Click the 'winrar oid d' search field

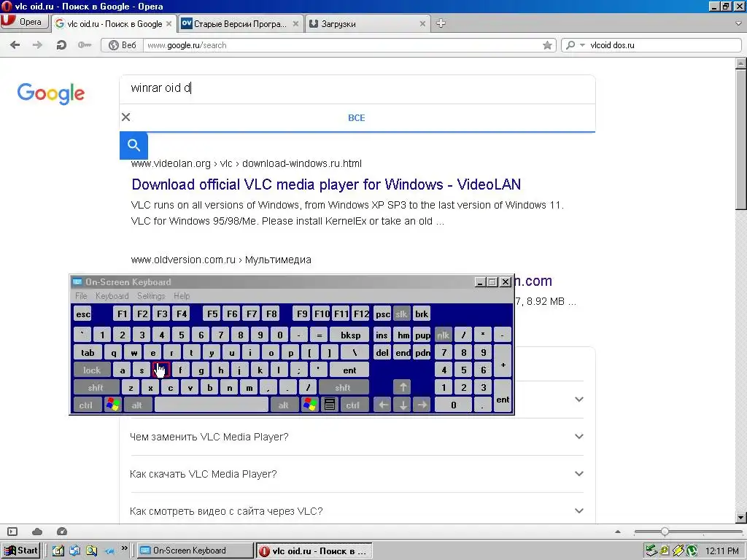click(x=357, y=88)
